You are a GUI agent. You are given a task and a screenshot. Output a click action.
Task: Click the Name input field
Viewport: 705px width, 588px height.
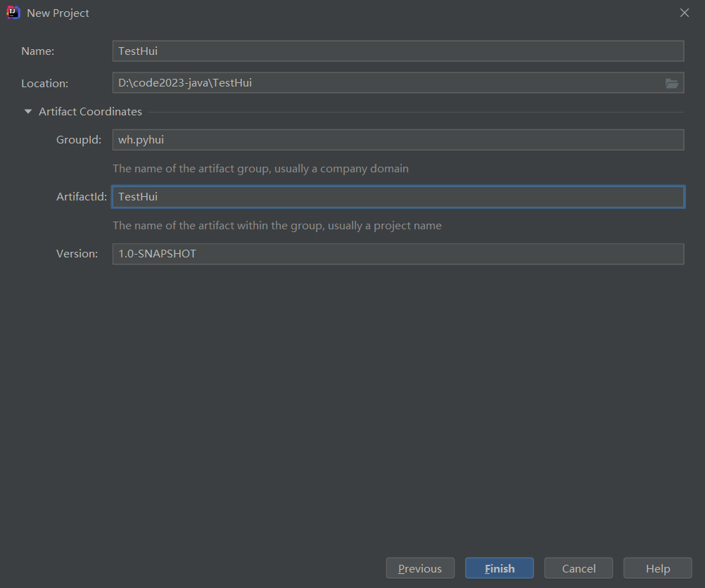pyautogui.click(x=398, y=51)
